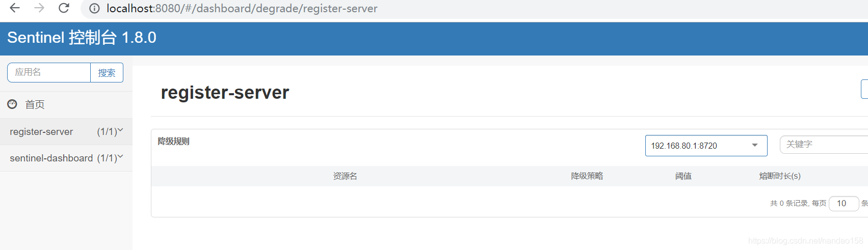
Task: Open machine dropdown 192.168.80.1:8720
Action: coord(706,146)
